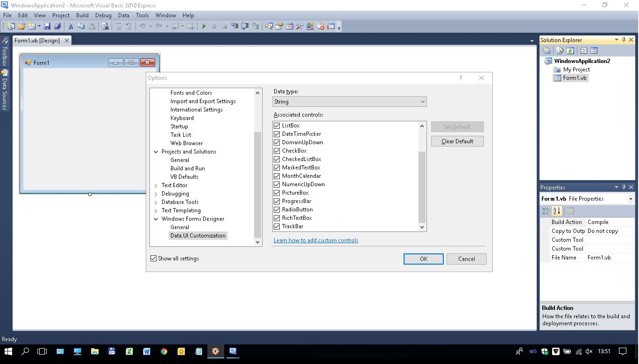The width and height of the screenshot is (639, 364).
Task: Click the Start Debugging green play icon
Action: 204,27
